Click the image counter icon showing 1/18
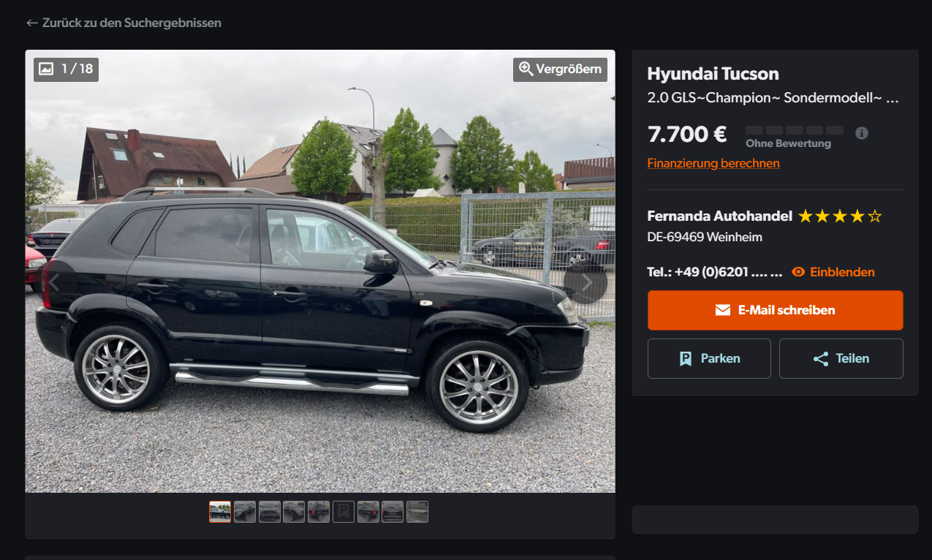The height and width of the screenshot is (560, 932). pos(46,69)
